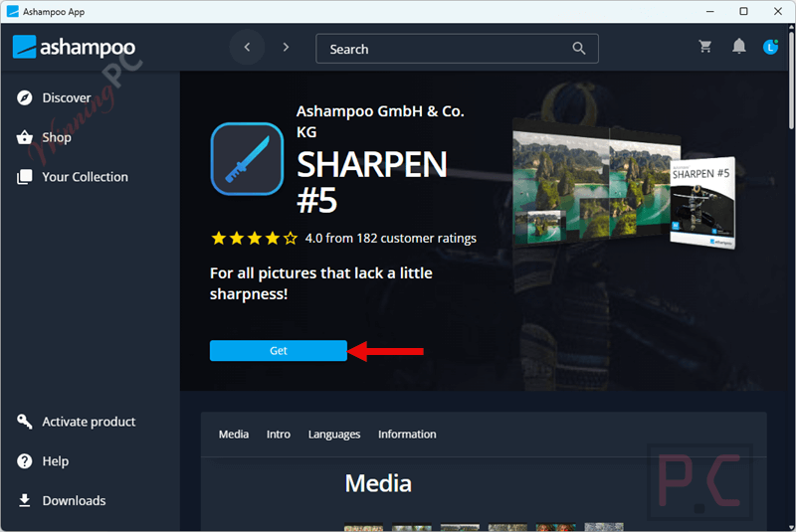The image size is (796, 532).
Task: Click the '4.0 from 182 customer ratings' text
Action: (390, 238)
